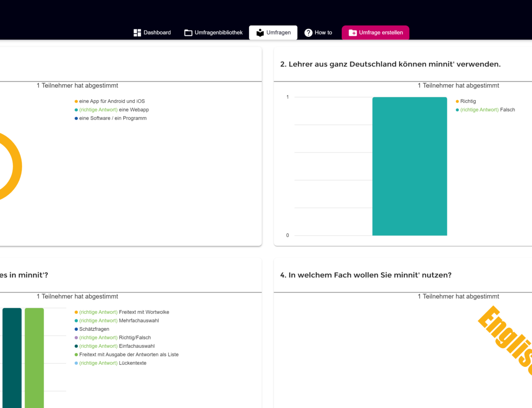Toggle the Schätzfragen legend entry
The width and height of the screenshot is (532, 408).
[x=94, y=330]
